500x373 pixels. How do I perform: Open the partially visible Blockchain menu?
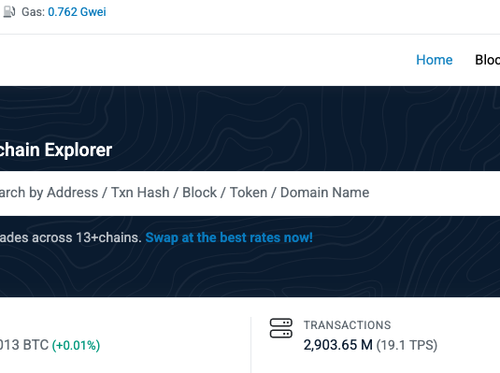487,60
